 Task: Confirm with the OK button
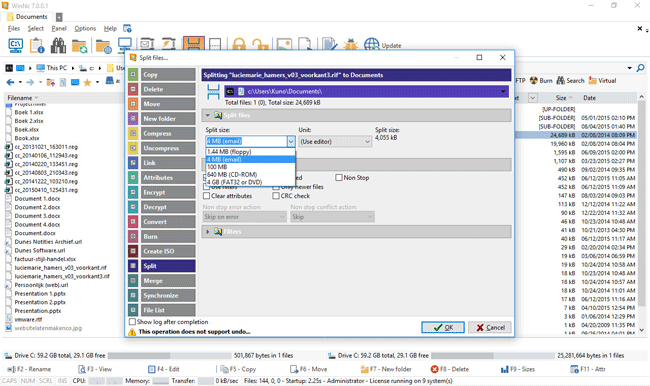(443, 327)
